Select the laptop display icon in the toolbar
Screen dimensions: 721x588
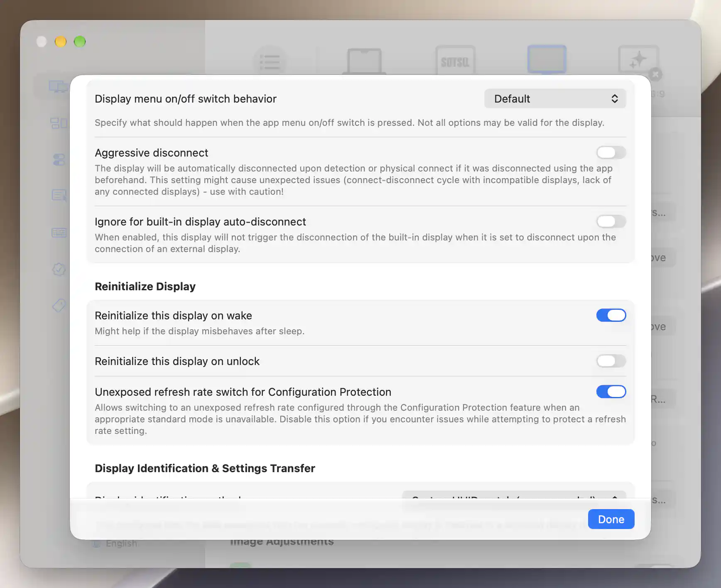point(364,61)
